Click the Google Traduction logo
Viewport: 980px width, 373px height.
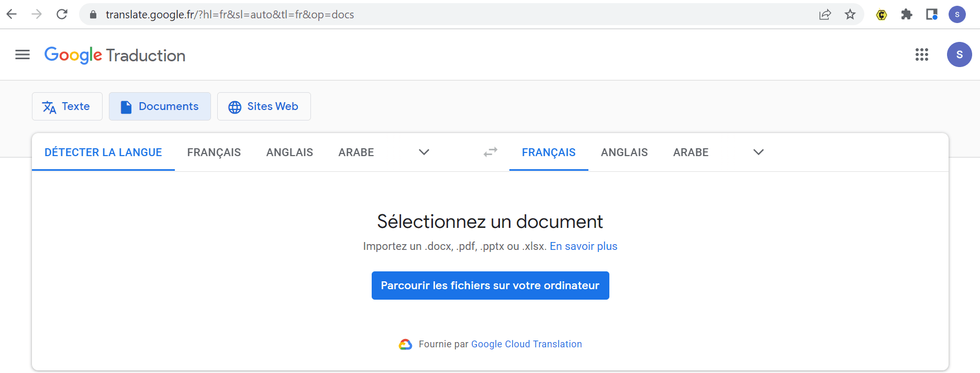point(115,55)
